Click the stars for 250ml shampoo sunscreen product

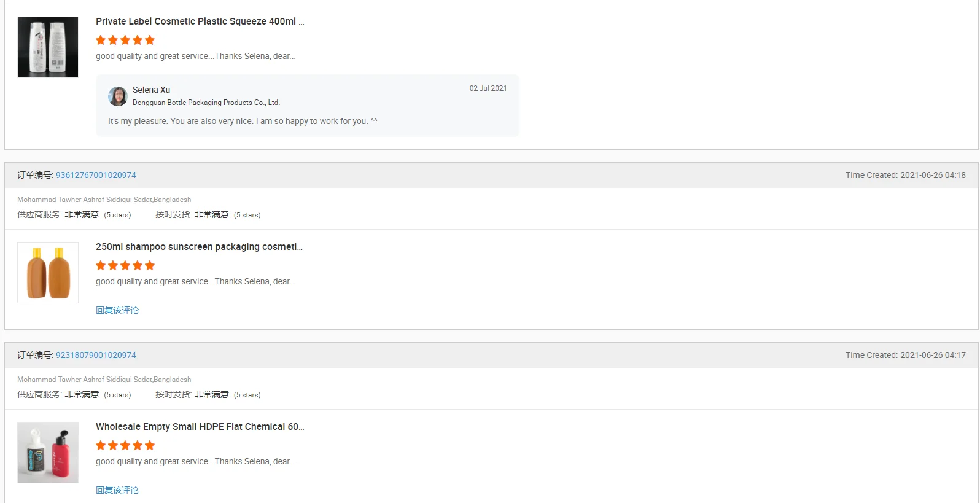[125, 266]
